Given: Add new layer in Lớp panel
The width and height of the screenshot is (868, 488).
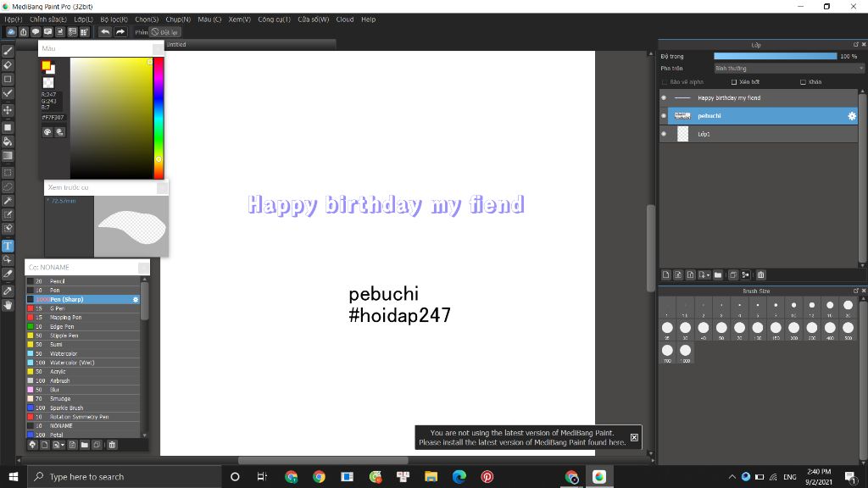Looking at the screenshot, I should click(x=666, y=275).
